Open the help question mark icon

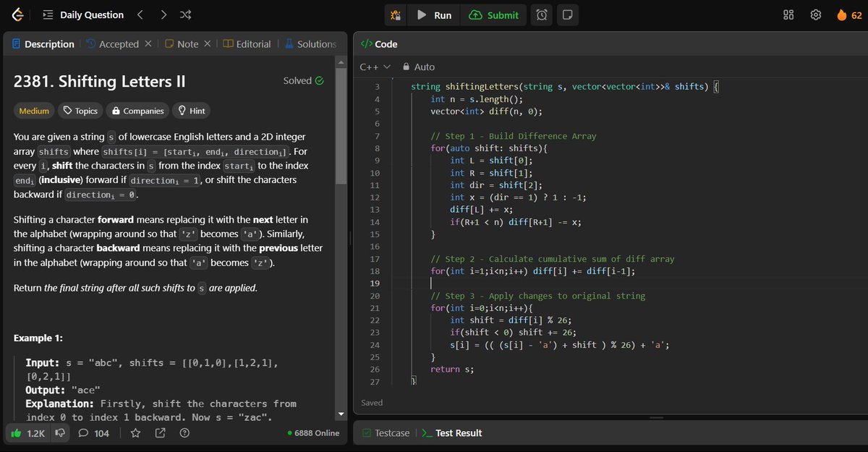click(x=184, y=433)
